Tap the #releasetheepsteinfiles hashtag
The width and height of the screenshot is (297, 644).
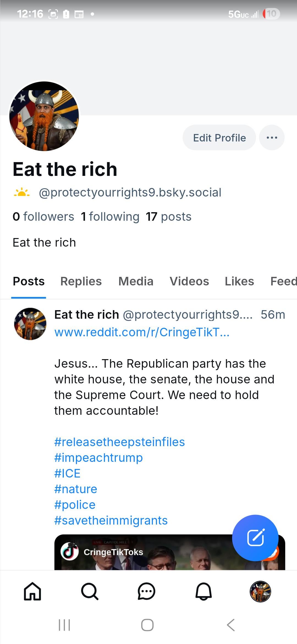pyautogui.click(x=119, y=442)
